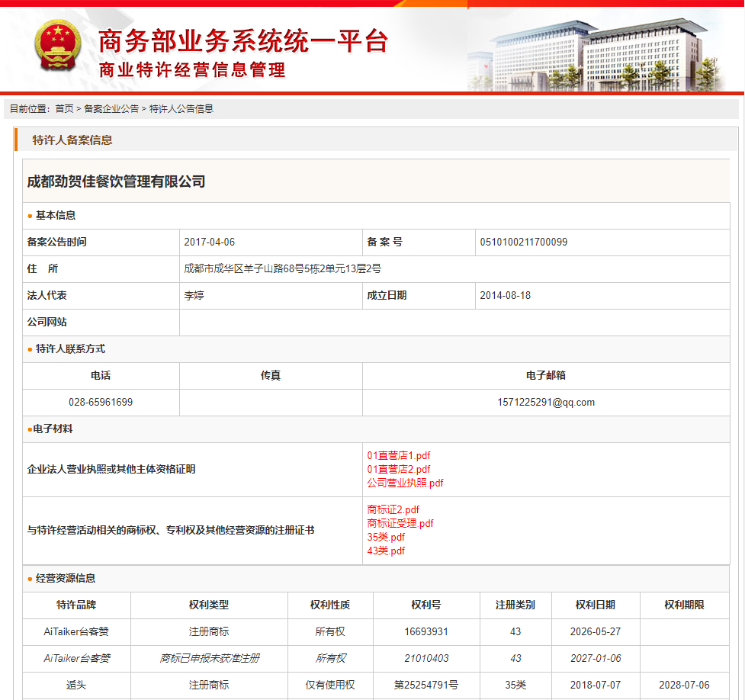The width and height of the screenshot is (745, 700).
Task: Click the rights date 2018-07-07
Action: point(596,685)
